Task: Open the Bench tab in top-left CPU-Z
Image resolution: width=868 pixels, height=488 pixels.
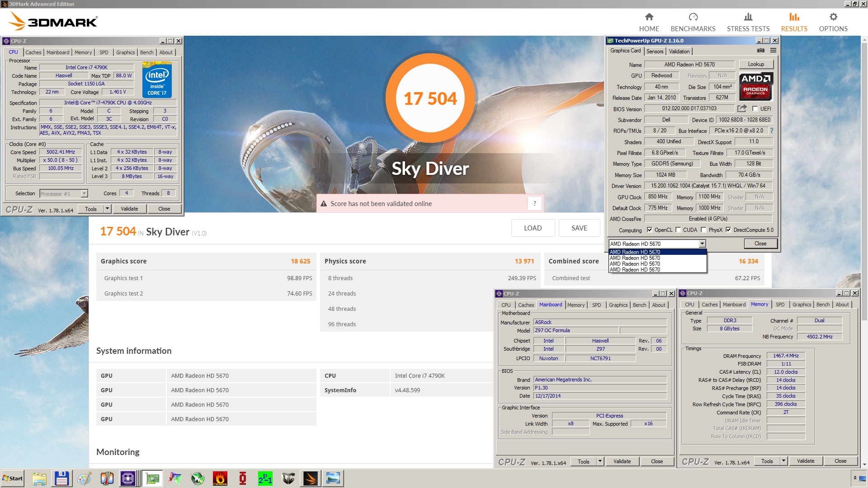Action: coord(146,52)
